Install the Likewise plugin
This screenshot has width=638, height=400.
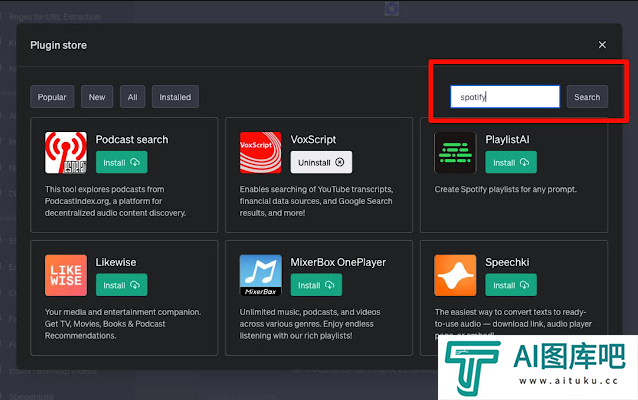pyautogui.click(x=122, y=285)
